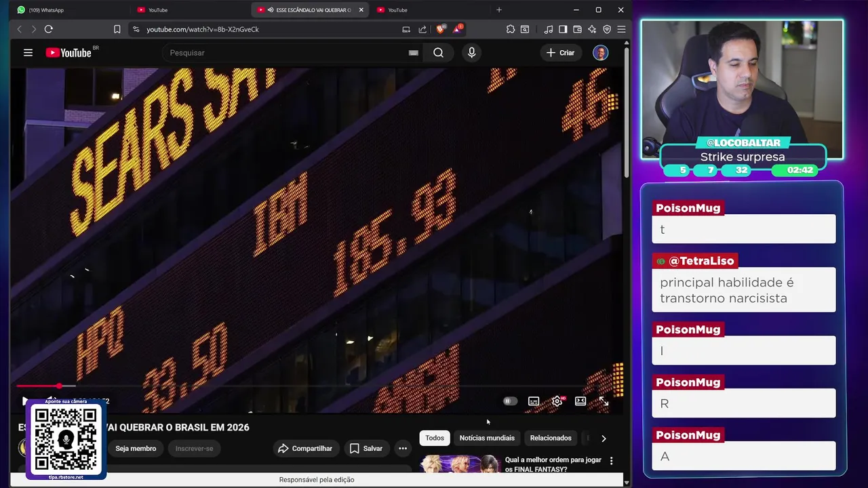The image size is (868, 488).
Task: Open the on-screen keyboard icon in search box
Action: 414,53
